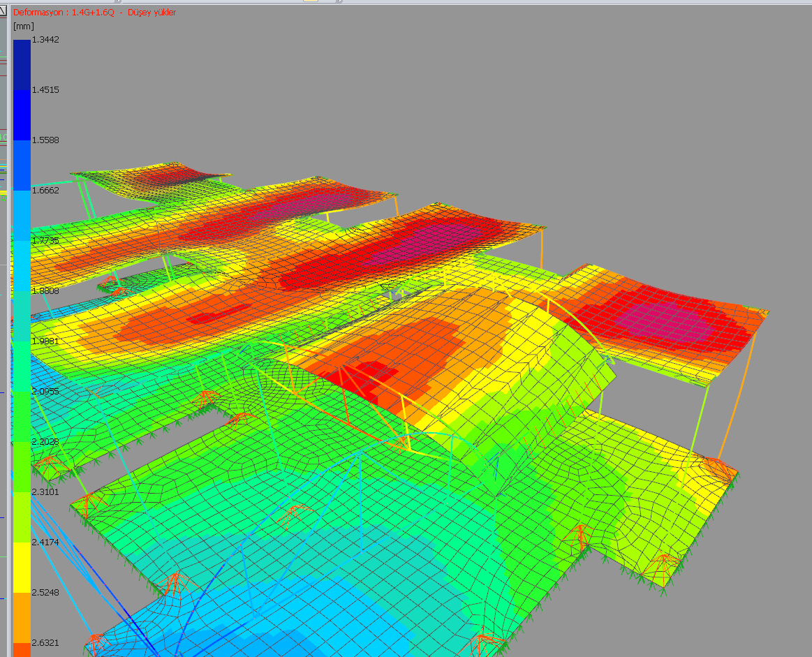Click the legend value "1.3442"
812x657 pixels.
[x=45, y=40]
